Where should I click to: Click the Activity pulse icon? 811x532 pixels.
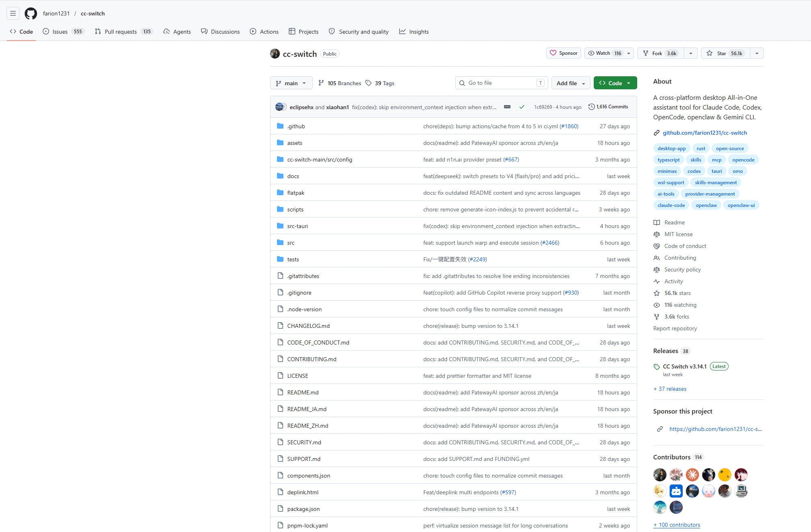tap(657, 281)
